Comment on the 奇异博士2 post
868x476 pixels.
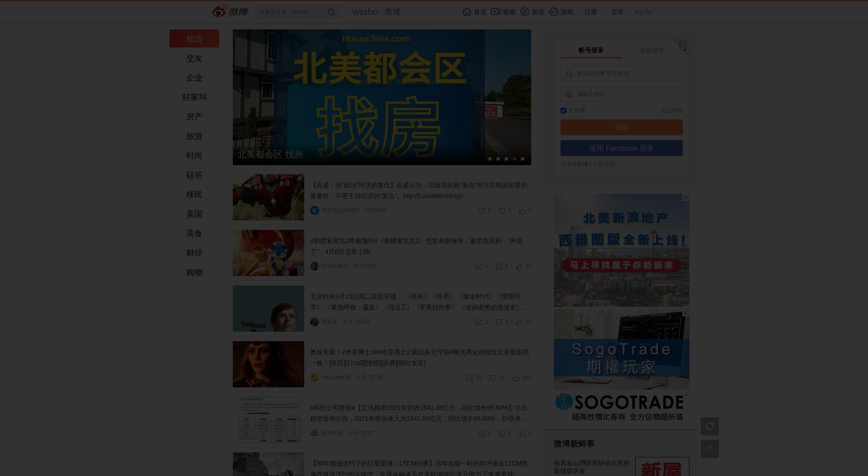click(493, 378)
